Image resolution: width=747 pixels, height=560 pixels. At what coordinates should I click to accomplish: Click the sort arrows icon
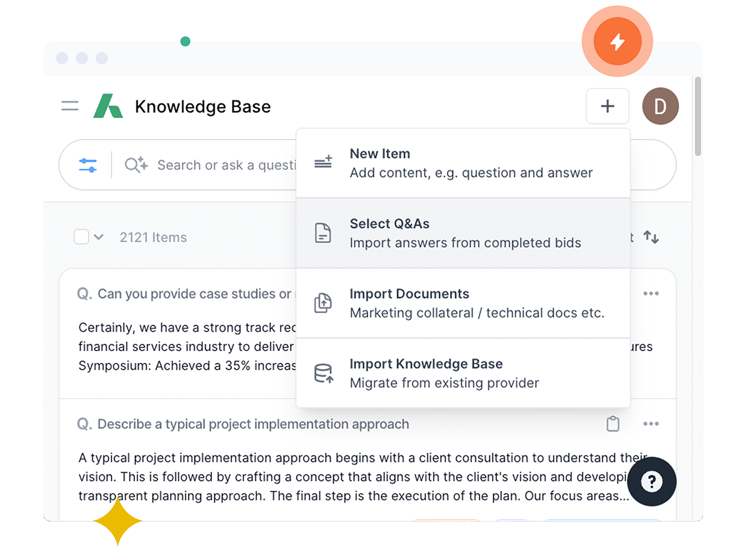pyautogui.click(x=651, y=237)
